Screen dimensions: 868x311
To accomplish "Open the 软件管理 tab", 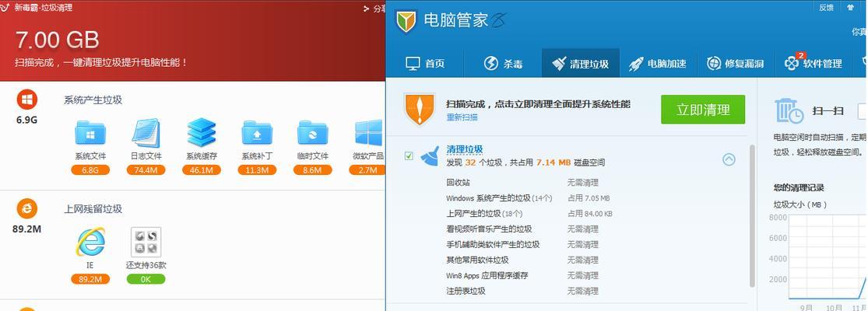I will click(814, 64).
